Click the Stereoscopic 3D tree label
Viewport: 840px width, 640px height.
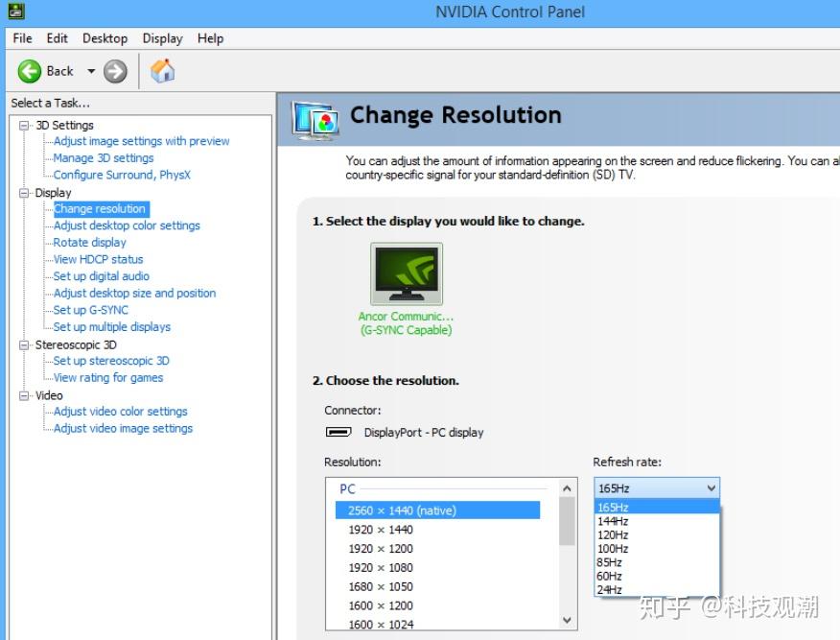(76, 345)
